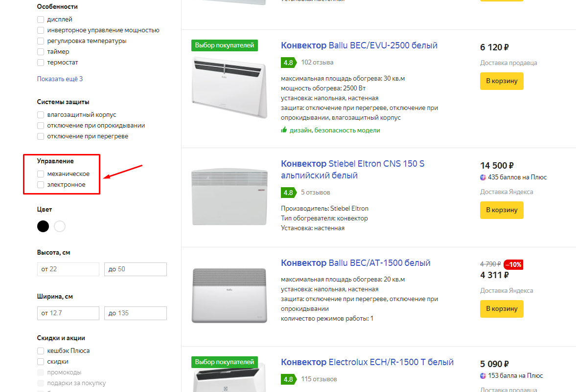Enable влагозащитный корпус protection filter
Viewport: 576px width, 392px height.
point(41,115)
